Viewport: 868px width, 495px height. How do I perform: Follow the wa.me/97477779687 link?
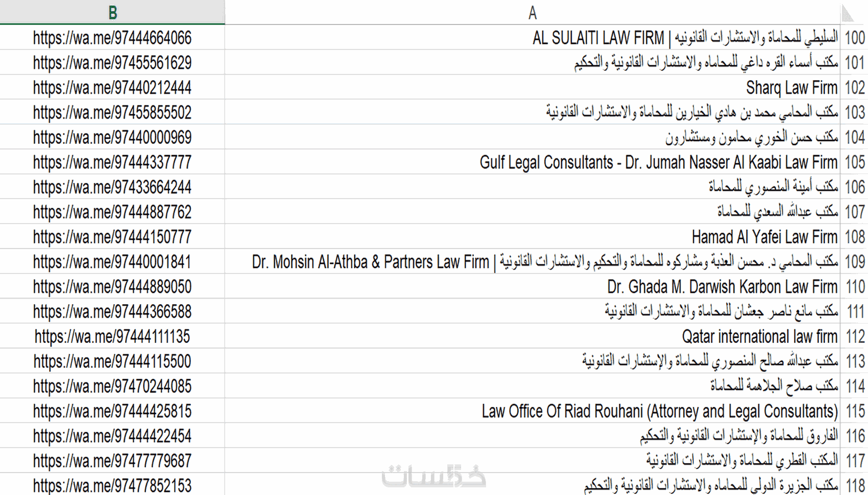tap(112, 461)
